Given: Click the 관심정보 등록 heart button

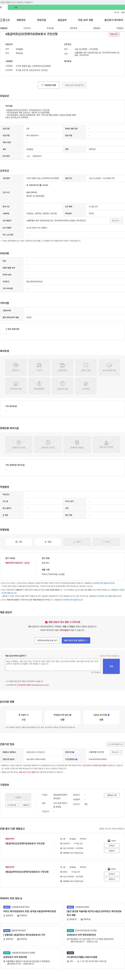Looking at the screenshot, I should point(48,85).
